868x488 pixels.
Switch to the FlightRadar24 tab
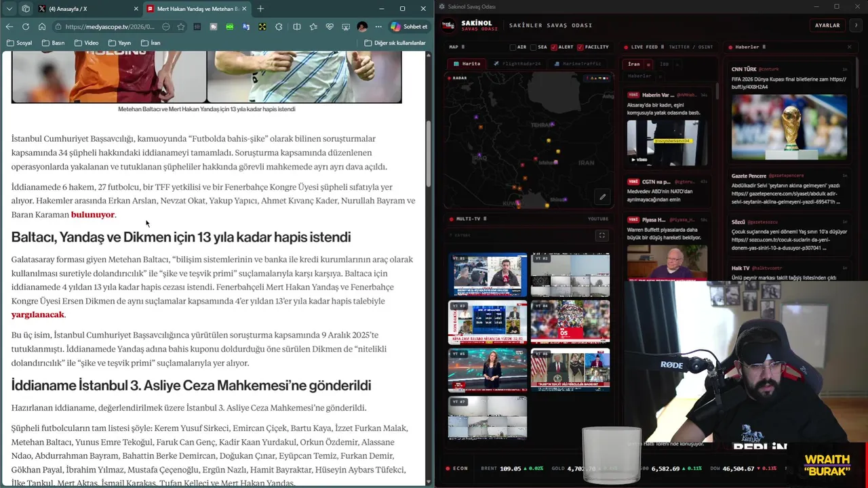coord(517,64)
